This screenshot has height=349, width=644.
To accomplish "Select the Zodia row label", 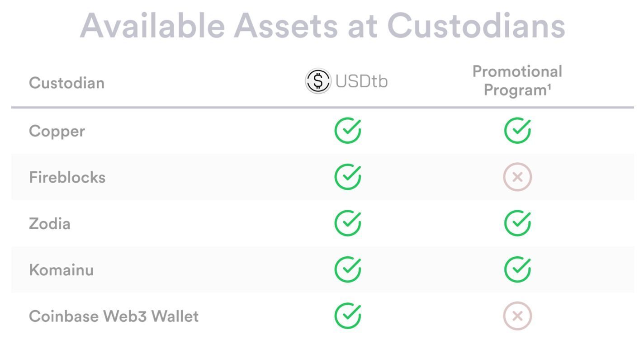I will [x=50, y=224].
